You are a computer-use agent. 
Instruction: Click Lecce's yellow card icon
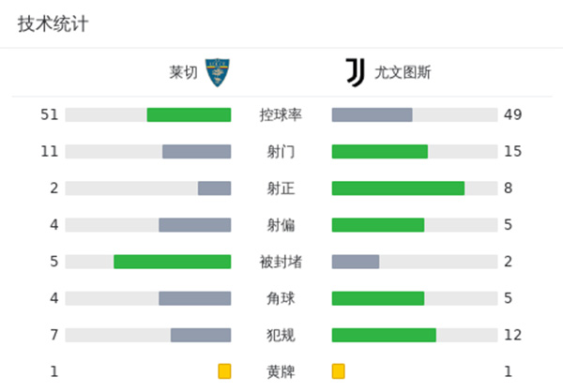pos(224,371)
